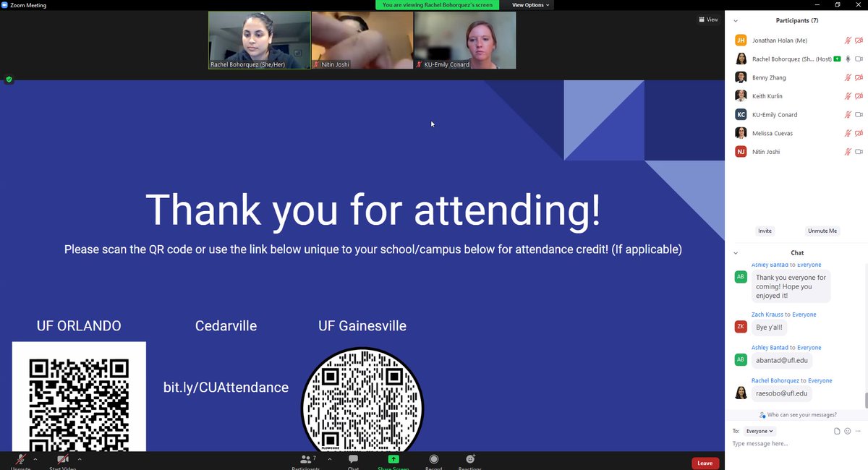Click Jonathan Holan's muted microphone icon
The width and height of the screenshot is (868, 470).
(848, 40)
